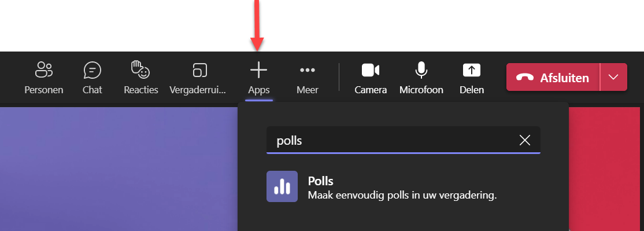Open the Vergaderruimtes breakout rooms icon

pos(200,70)
